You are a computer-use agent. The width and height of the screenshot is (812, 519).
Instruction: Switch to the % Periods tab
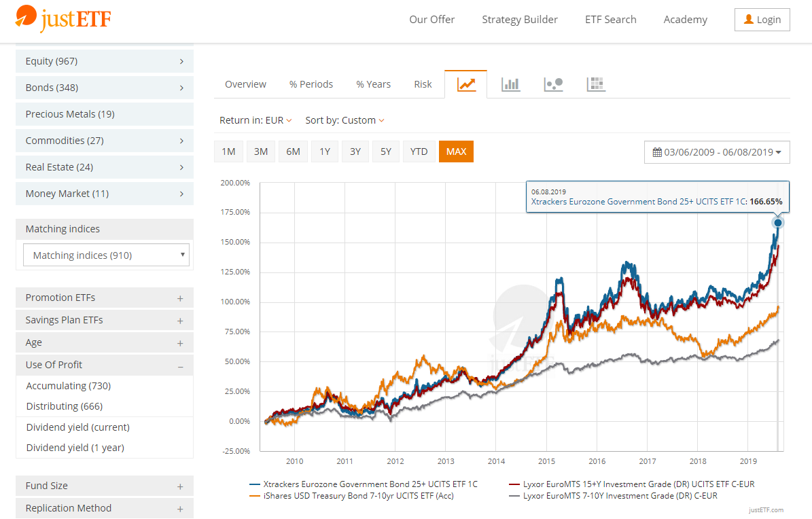(x=311, y=84)
